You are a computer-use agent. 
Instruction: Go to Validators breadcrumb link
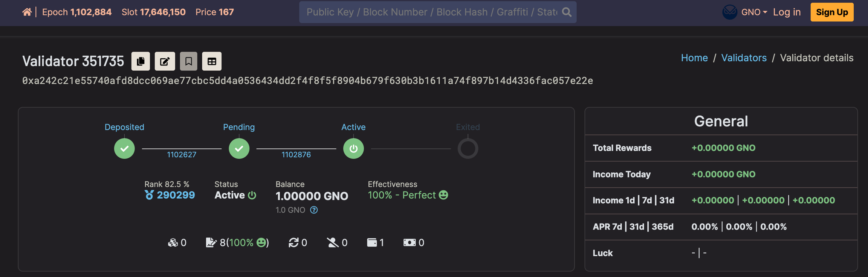(x=744, y=58)
